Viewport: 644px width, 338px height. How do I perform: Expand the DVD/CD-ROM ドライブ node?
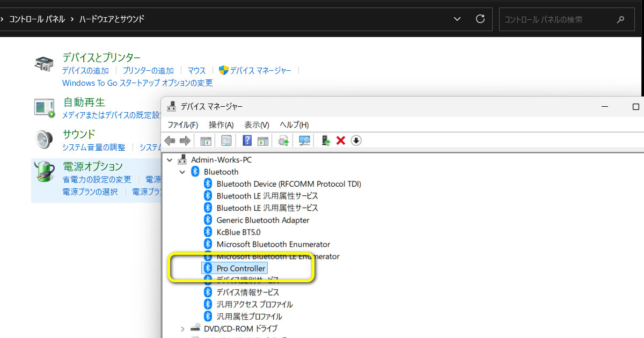(182, 328)
